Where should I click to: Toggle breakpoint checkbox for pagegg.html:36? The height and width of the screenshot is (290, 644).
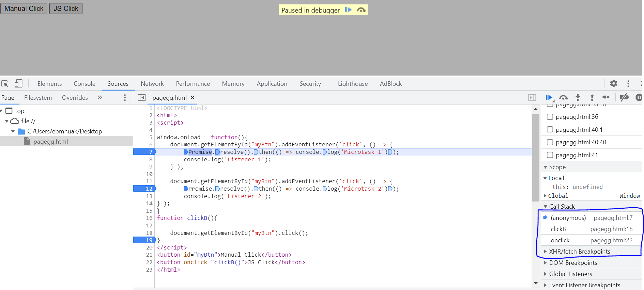click(x=550, y=117)
